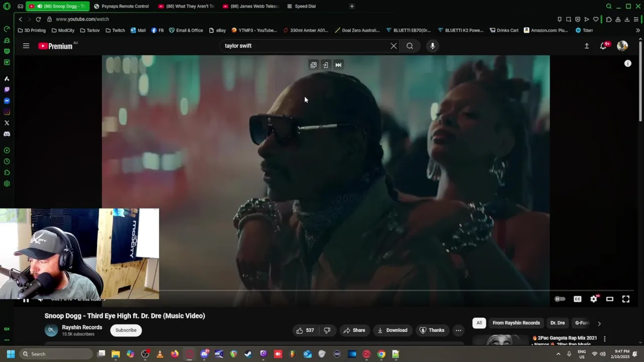Click the Opera GX logo menu button

(x=7, y=6)
